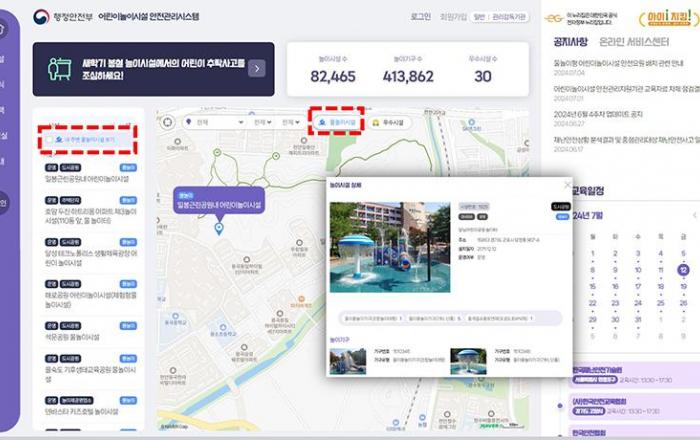This screenshot has width=700, height=440.
Task: Click the water playground photo in popup
Action: click(x=390, y=247)
